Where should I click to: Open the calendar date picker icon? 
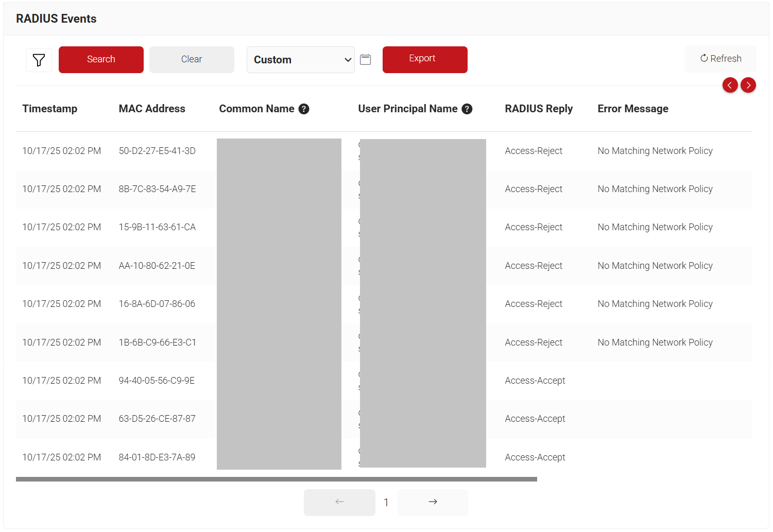tap(365, 60)
